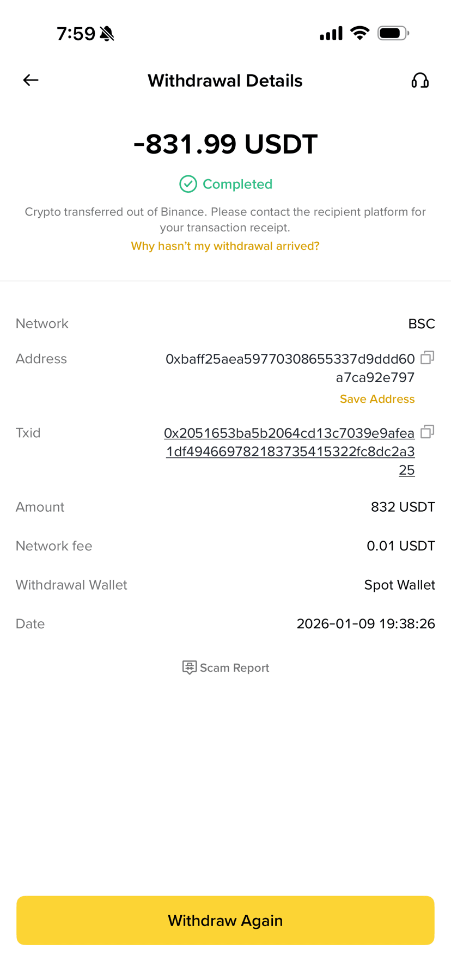Tap the Withdrawal Details title

(225, 81)
